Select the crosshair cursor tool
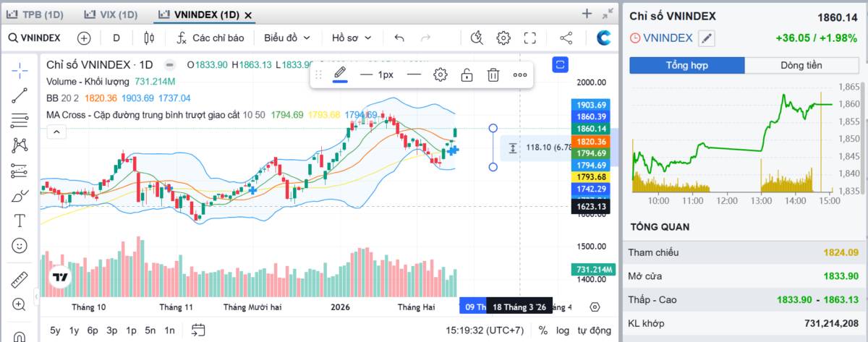Screen dimensions: 868x342 [20, 69]
